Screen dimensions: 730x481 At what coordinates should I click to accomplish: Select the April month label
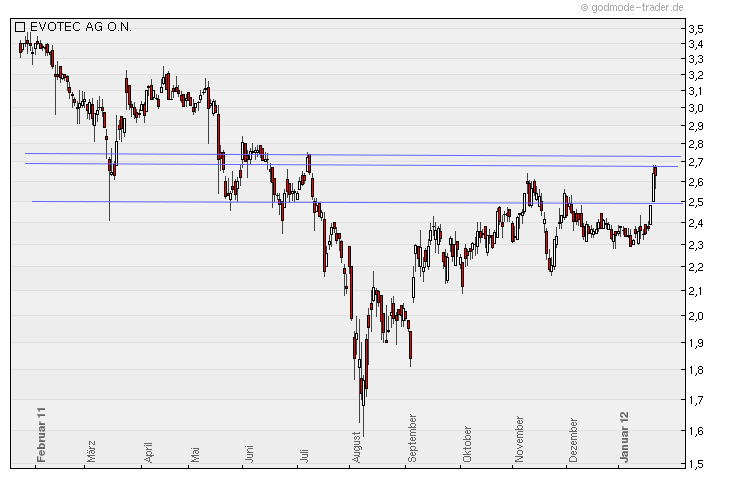coord(148,453)
